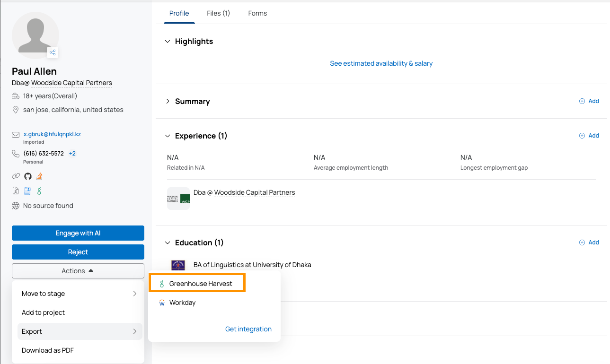Click the green Greenhouse icon under social links

40,191
